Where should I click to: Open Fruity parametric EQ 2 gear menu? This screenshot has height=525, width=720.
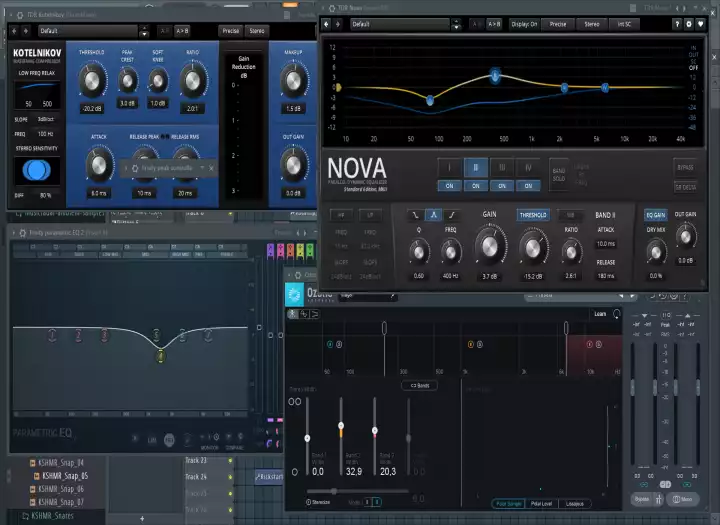tap(22, 233)
